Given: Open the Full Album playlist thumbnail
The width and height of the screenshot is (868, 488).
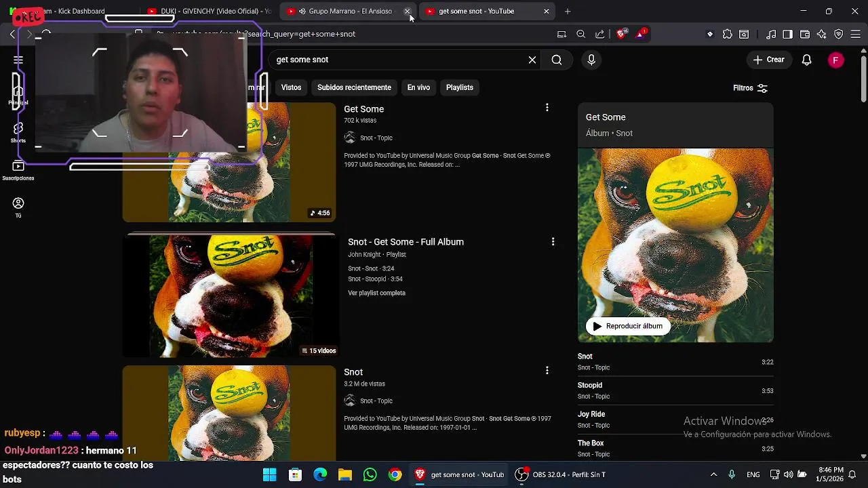Looking at the screenshot, I should click(x=229, y=296).
